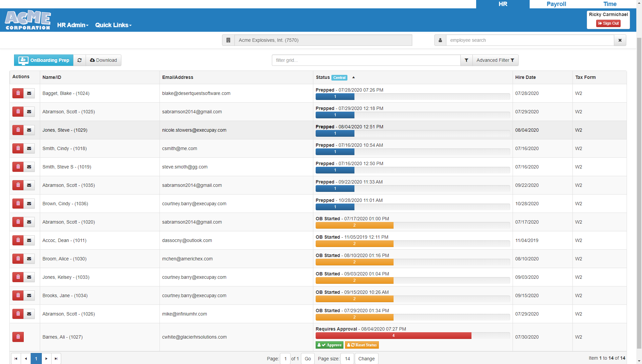Viewport: 642px width, 364px height.
Task: Approve Barnes, Ali's onboarding
Action: (329, 345)
